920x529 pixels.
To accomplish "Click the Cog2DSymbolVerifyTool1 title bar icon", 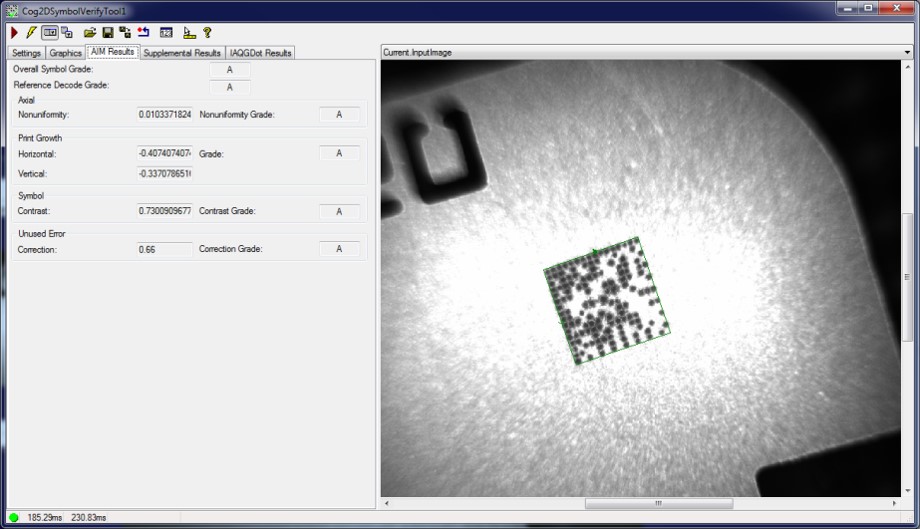I will [x=12, y=11].
